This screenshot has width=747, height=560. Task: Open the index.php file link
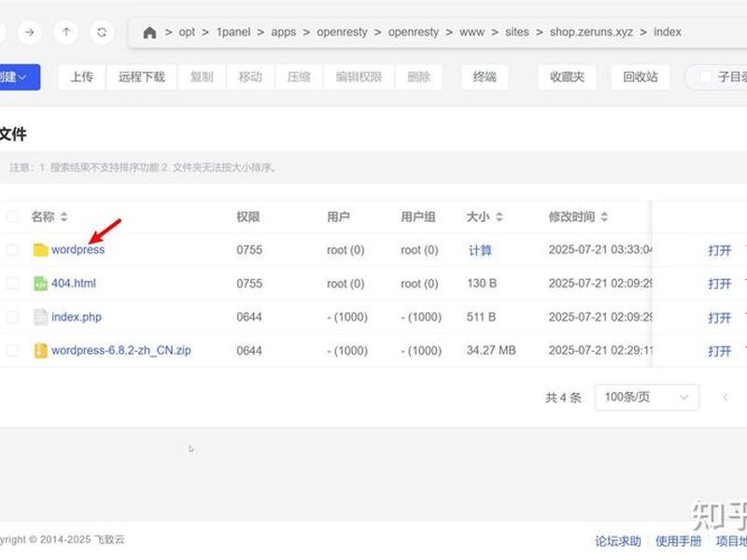[77, 316]
